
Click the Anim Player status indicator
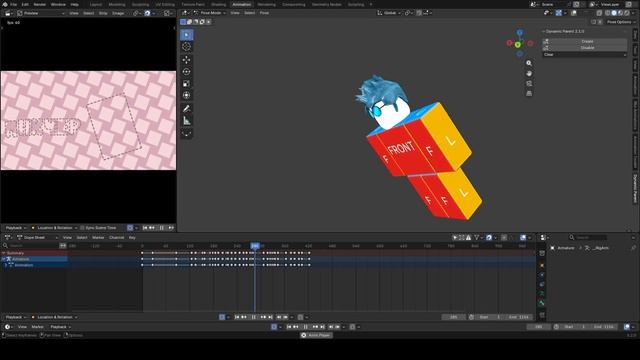[x=316, y=335]
